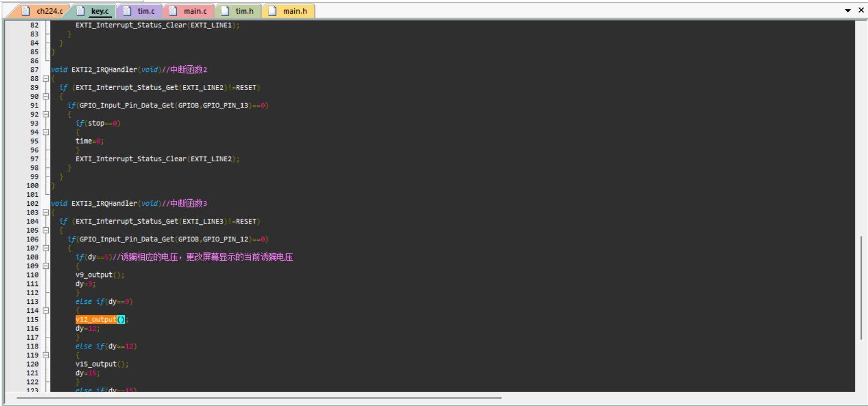868x406 pixels.
Task: Collapse the dy==12 block at line 119
Action: pyautogui.click(x=46, y=355)
